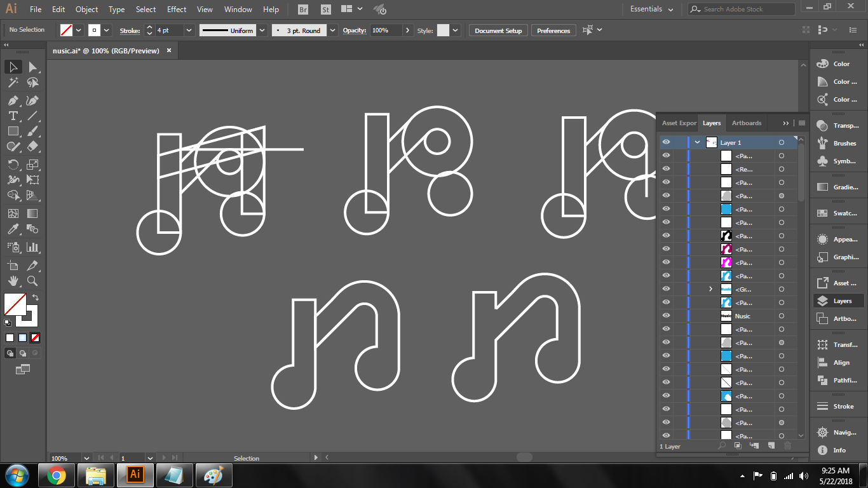Screen dimensions: 868x488
Task: Enable Draw Behind mode
Action: point(23,353)
